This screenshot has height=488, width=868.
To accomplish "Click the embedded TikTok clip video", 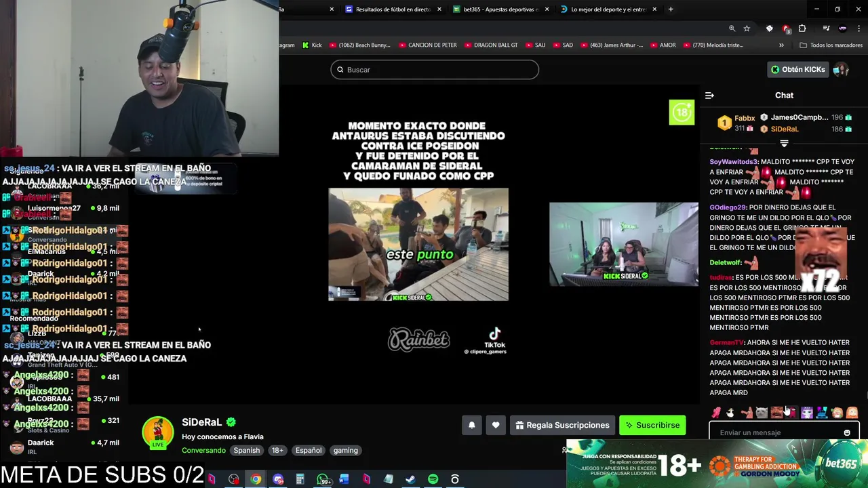I will [418, 245].
